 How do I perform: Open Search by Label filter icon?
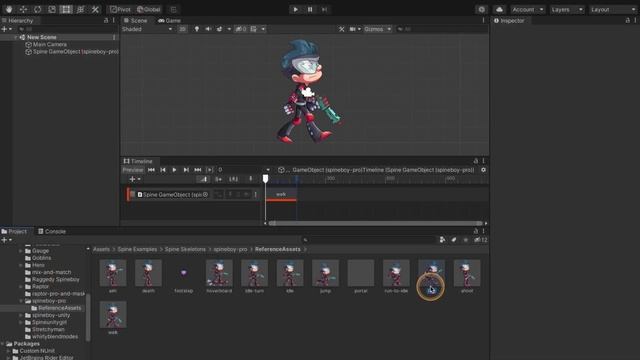pyautogui.click(x=453, y=240)
